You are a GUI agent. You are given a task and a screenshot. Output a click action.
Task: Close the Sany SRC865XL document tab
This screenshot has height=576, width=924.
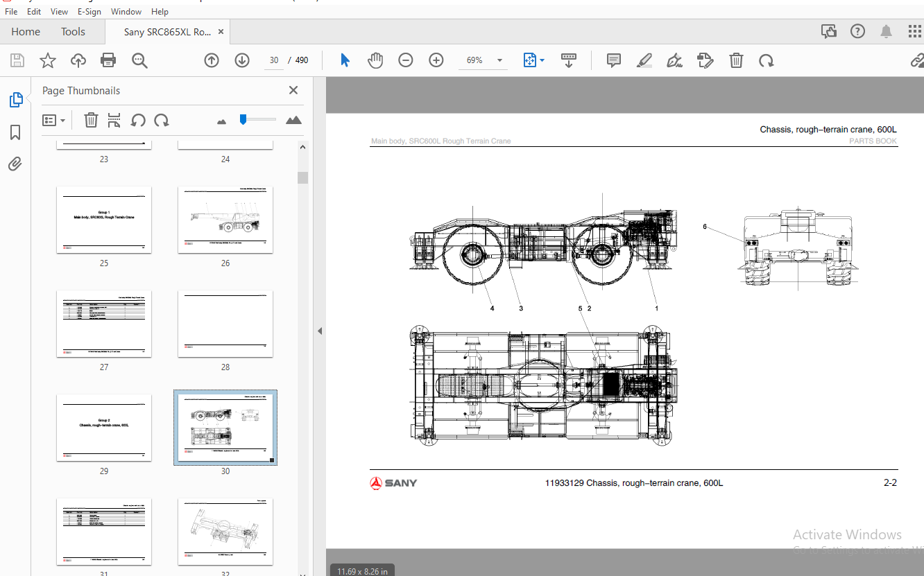tap(221, 31)
